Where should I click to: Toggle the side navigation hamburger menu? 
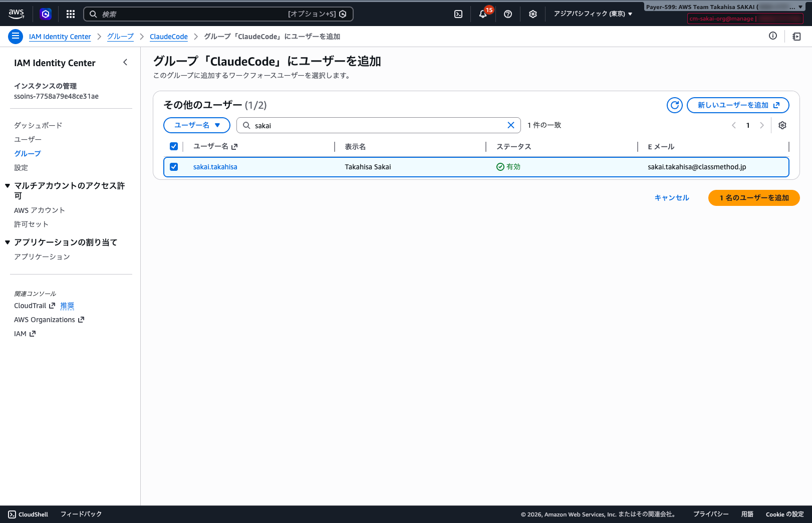pos(16,36)
